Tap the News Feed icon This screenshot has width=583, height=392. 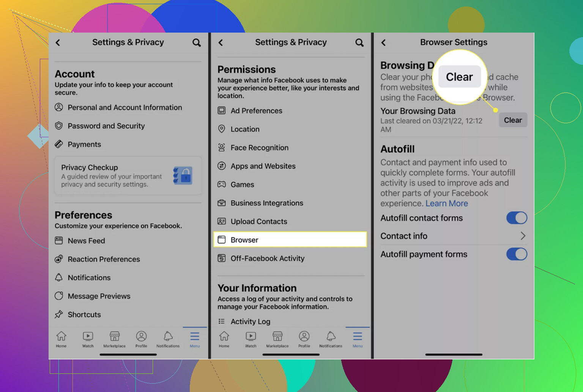pos(59,240)
